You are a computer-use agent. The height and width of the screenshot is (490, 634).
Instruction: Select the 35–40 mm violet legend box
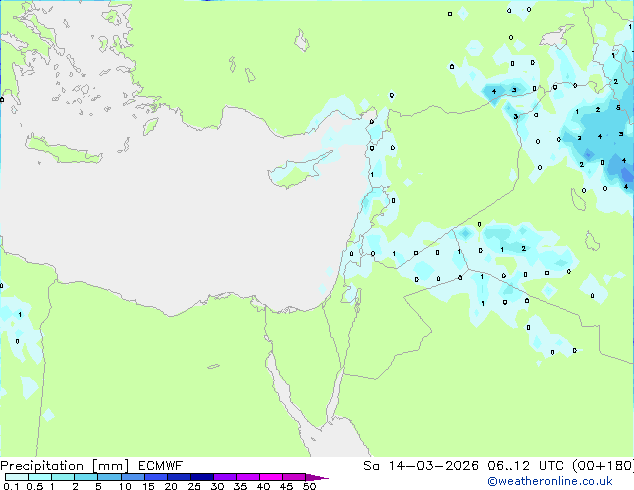pyautogui.click(x=248, y=477)
